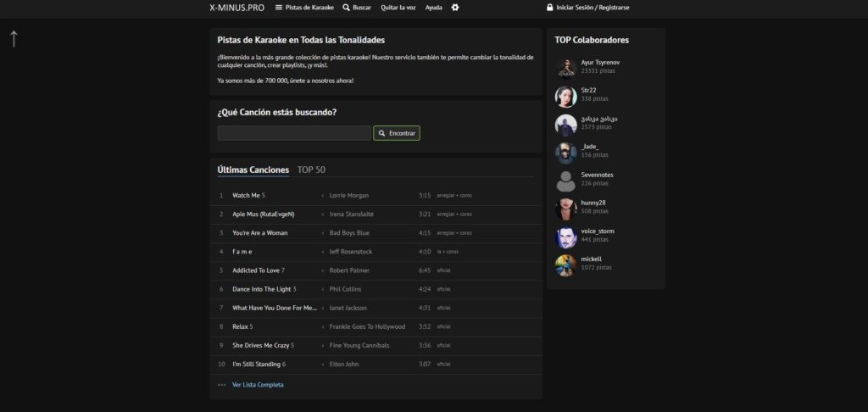The image size is (868, 412).
Task: Open Ver Lista Completa link
Action: tap(258, 385)
